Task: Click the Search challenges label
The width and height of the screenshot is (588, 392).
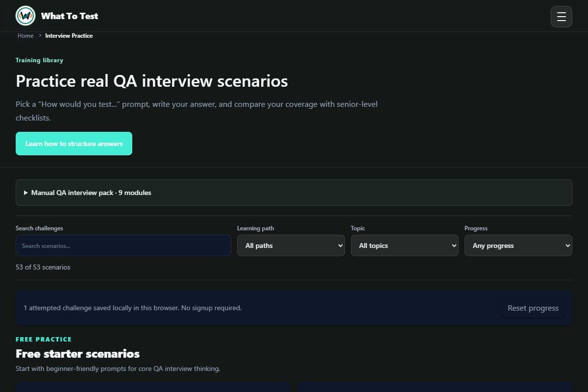Action: pyautogui.click(x=39, y=228)
